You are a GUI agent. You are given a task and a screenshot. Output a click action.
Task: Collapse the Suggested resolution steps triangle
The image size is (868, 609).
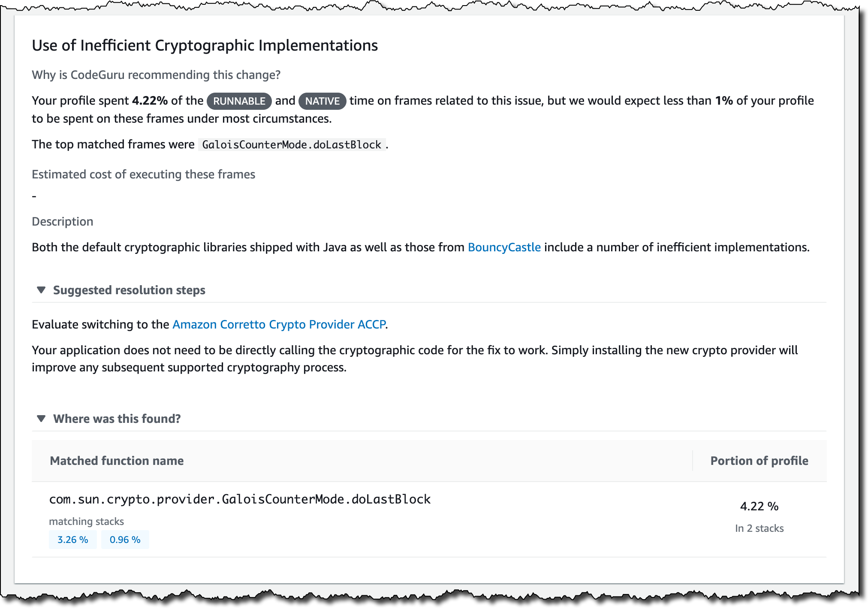(41, 290)
